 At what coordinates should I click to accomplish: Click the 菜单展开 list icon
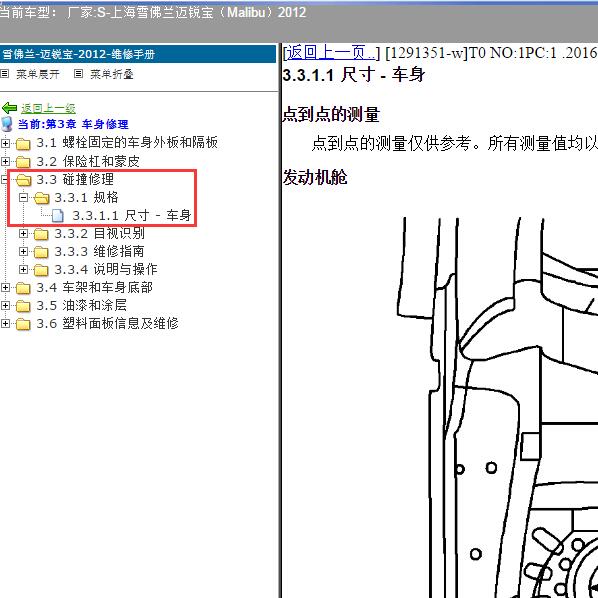5,74
